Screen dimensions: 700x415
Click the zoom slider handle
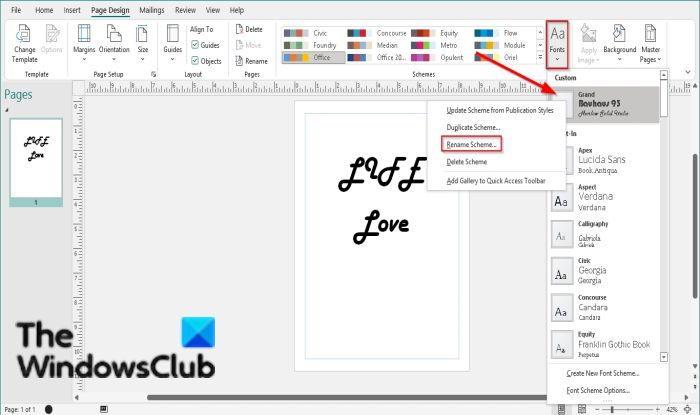612,409
